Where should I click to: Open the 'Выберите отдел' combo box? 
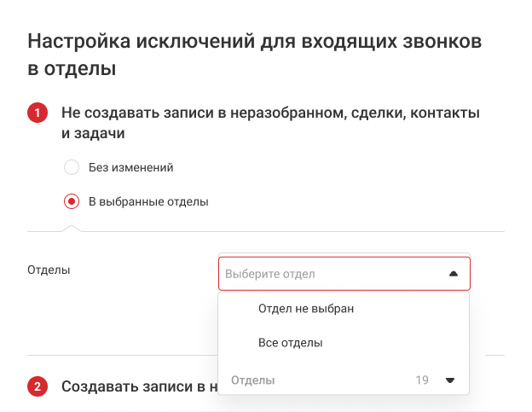click(x=344, y=274)
